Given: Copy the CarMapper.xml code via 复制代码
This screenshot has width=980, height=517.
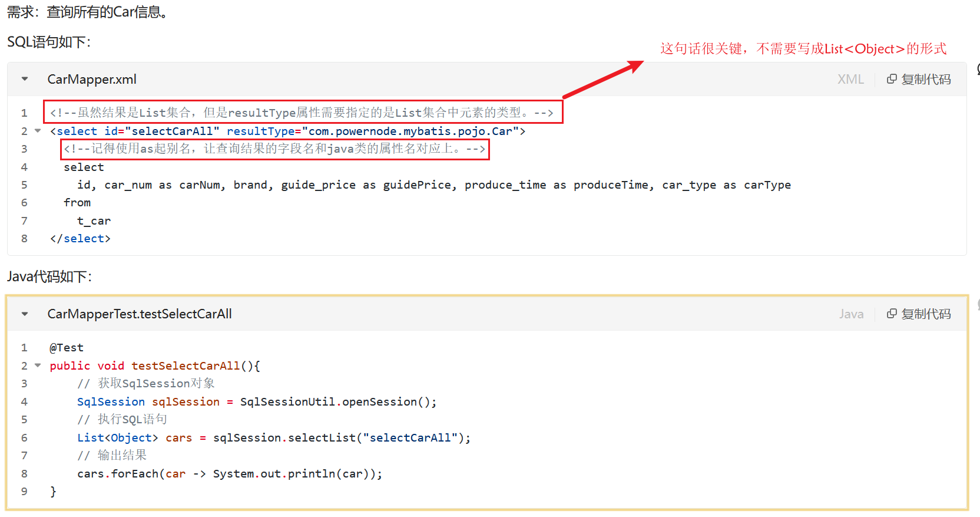Looking at the screenshot, I should [919, 79].
